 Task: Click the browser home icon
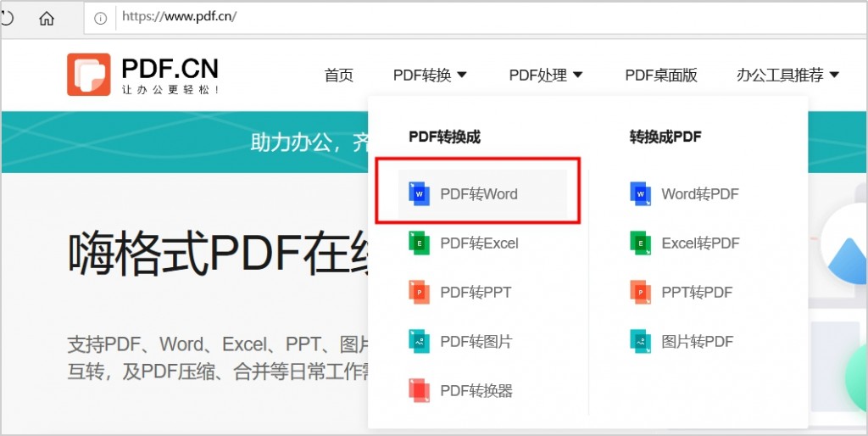click(47, 19)
